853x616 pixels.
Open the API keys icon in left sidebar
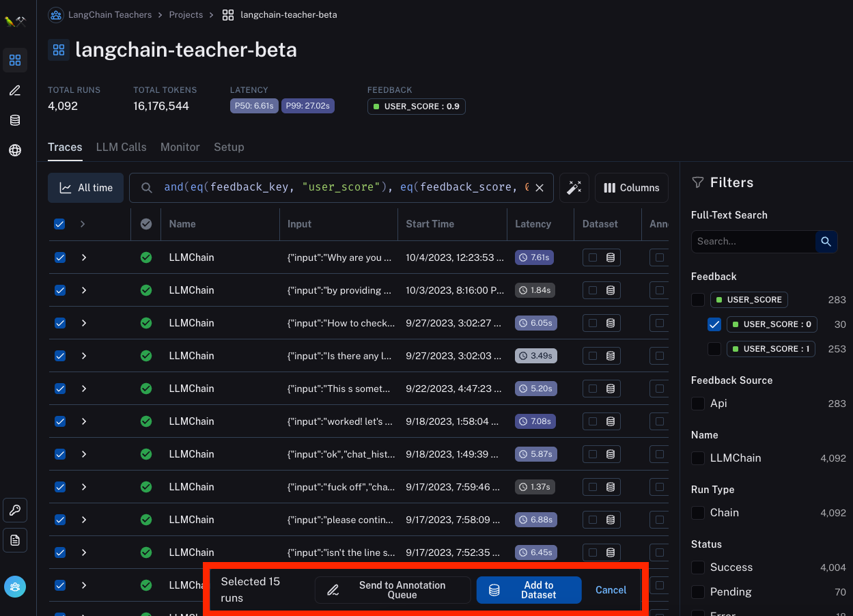click(x=15, y=509)
